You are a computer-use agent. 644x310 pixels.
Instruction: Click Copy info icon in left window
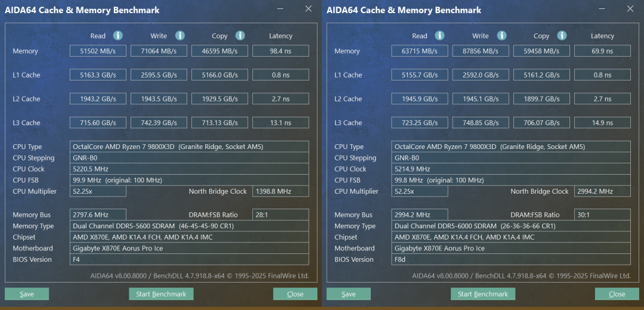click(x=240, y=36)
